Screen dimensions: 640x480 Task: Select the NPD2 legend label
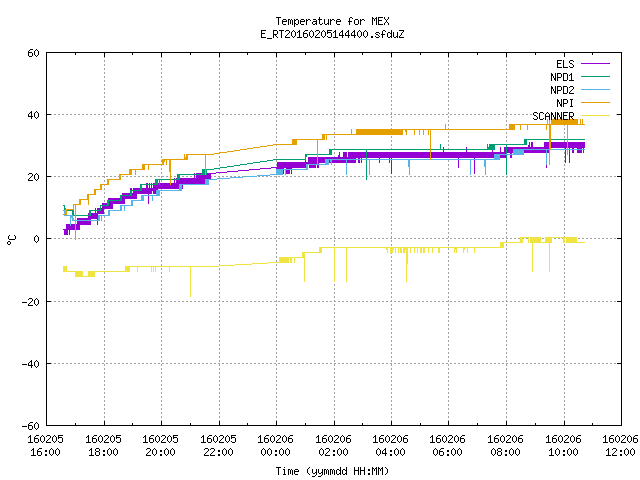click(x=562, y=90)
